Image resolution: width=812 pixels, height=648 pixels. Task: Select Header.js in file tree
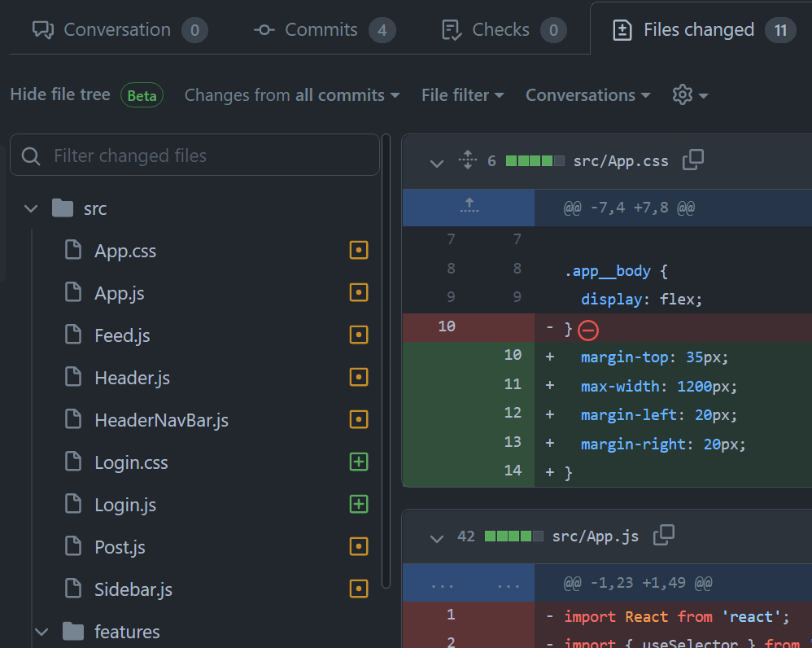(132, 378)
